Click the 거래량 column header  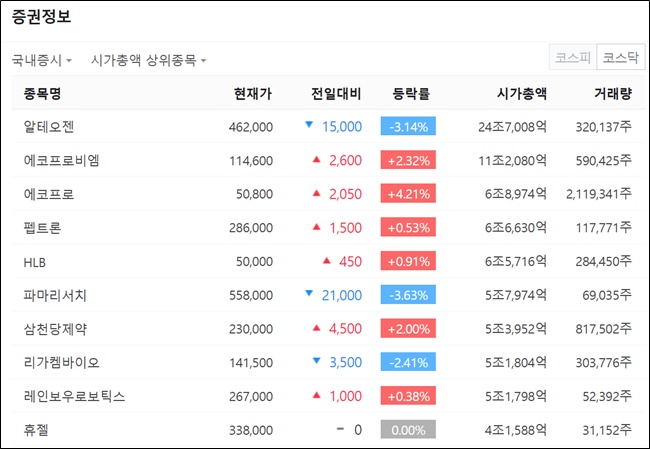pos(613,94)
